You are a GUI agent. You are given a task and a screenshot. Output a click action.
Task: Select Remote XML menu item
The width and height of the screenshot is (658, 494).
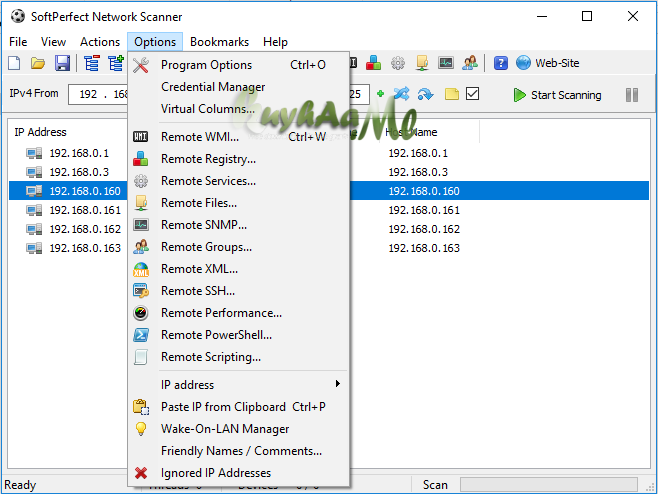pyautogui.click(x=238, y=269)
